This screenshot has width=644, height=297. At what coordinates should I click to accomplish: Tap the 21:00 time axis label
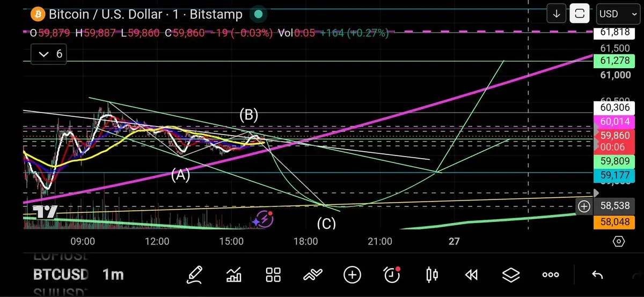coord(379,242)
